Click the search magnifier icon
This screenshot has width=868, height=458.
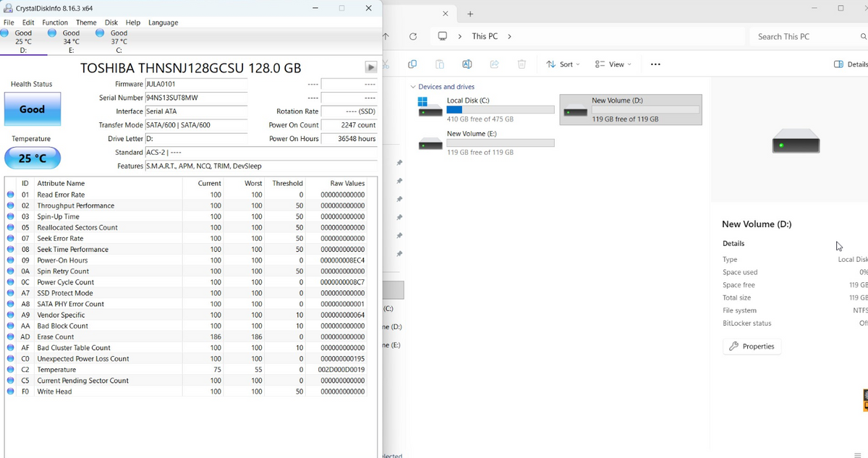click(x=863, y=36)
